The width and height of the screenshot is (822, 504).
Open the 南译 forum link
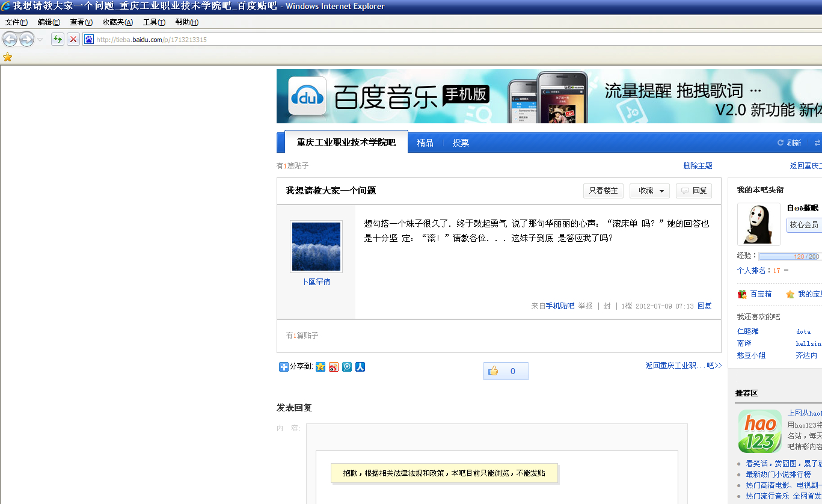744,343
